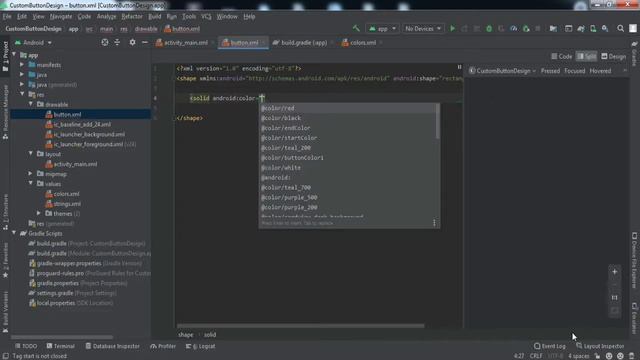Image resolution: width=640 pixels, height=360 pixels.
Task: Open the search everywhere magnifier
Action: point(620,29)
